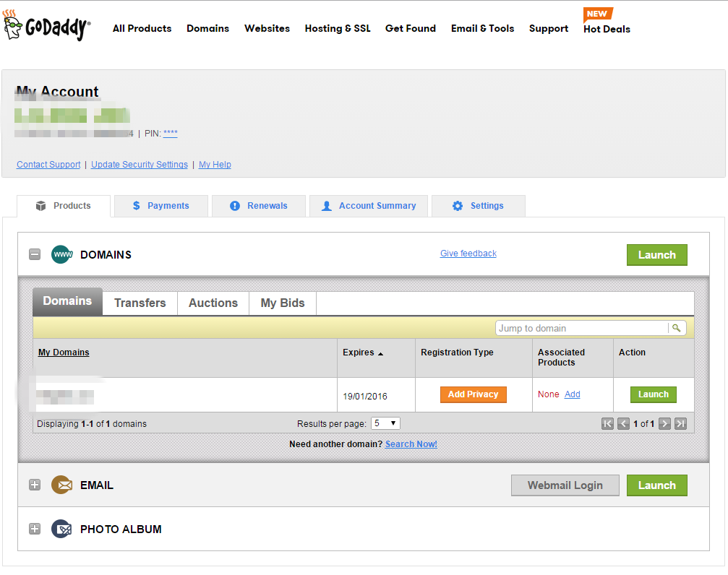This screenshot has width=728, height=575.
Task: Open the Transfers tab
Action: pyautogui.click(x=140, y=303)
